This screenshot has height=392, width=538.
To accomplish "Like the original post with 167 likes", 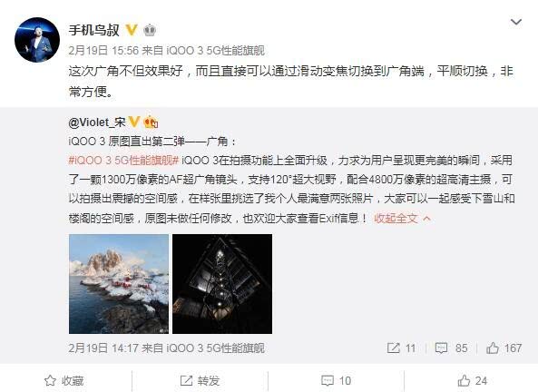I will pyautogui.click(x=504, y=348).
